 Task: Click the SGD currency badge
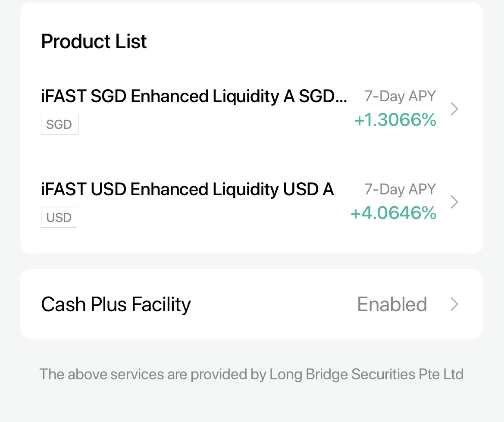coord(59,124)
